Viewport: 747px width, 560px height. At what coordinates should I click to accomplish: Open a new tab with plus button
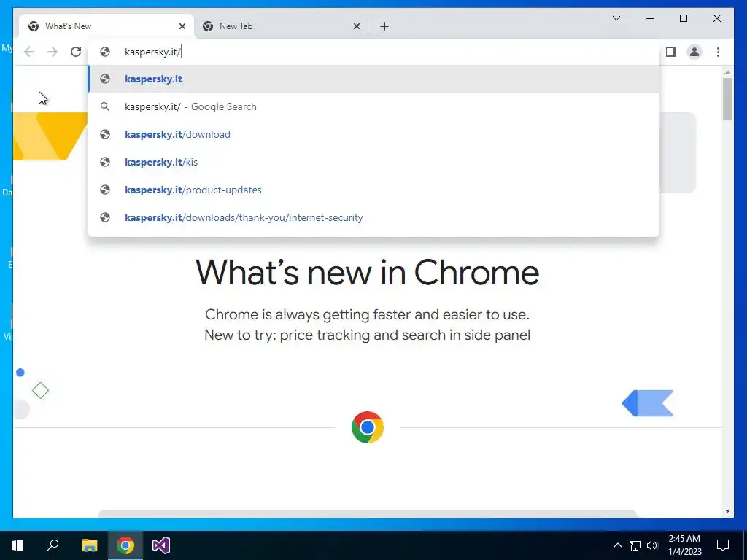pos(384,26)
